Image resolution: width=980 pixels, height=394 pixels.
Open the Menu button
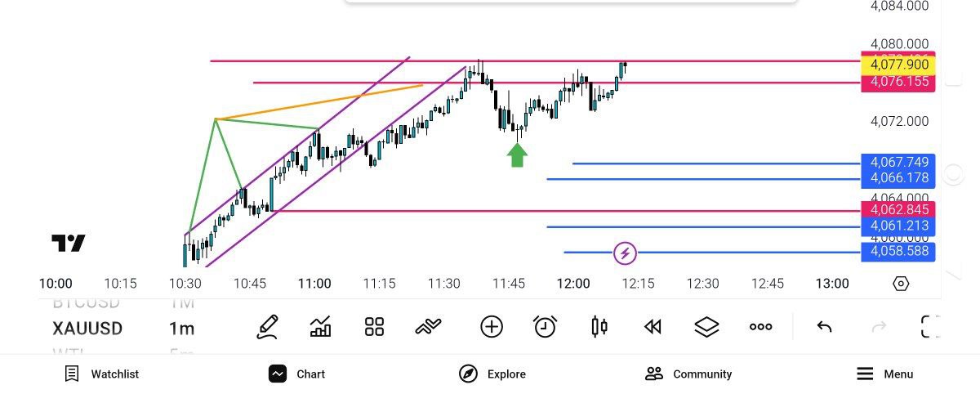[884, 374]
